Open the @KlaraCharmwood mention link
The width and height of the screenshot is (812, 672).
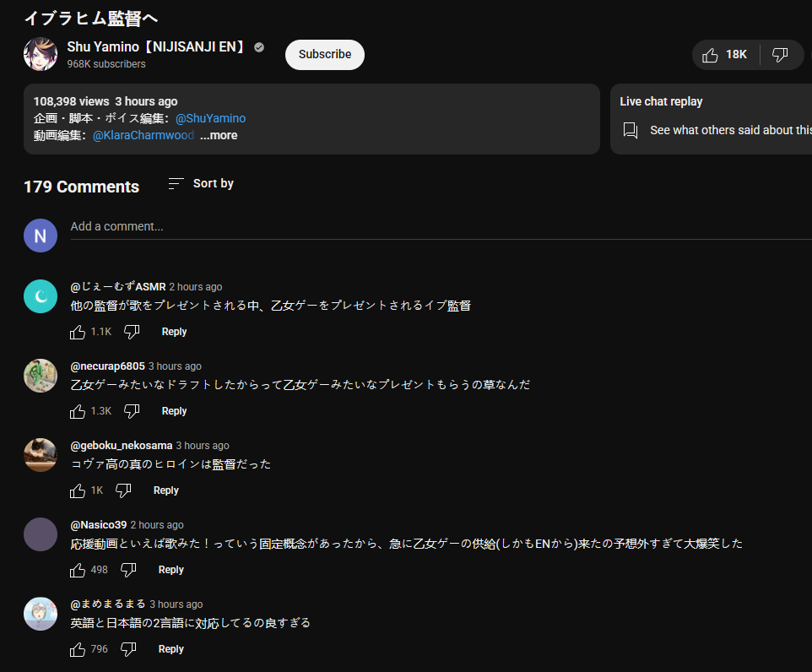pos(143,135)
